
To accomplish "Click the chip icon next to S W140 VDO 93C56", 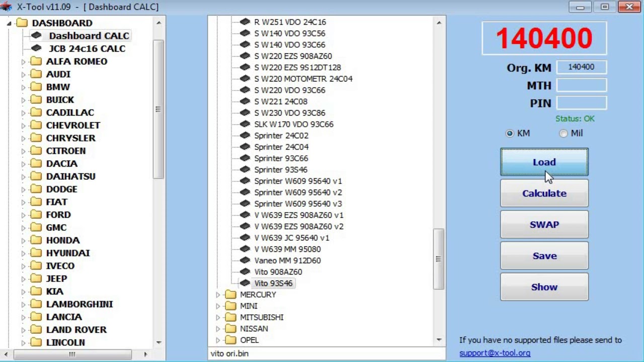I will (245, 33).
